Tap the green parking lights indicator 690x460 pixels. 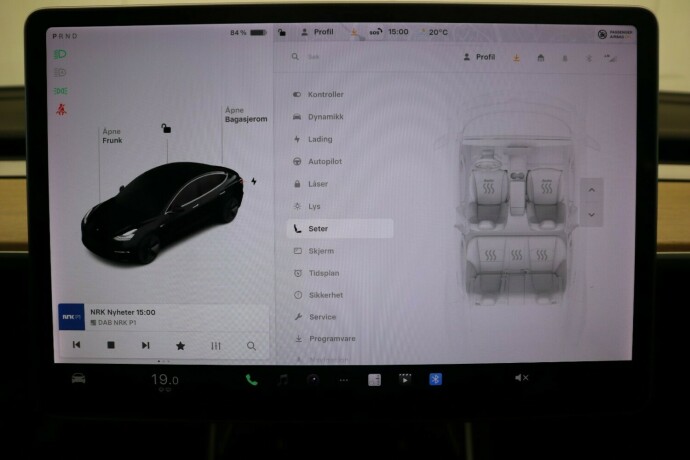point(60,91)
